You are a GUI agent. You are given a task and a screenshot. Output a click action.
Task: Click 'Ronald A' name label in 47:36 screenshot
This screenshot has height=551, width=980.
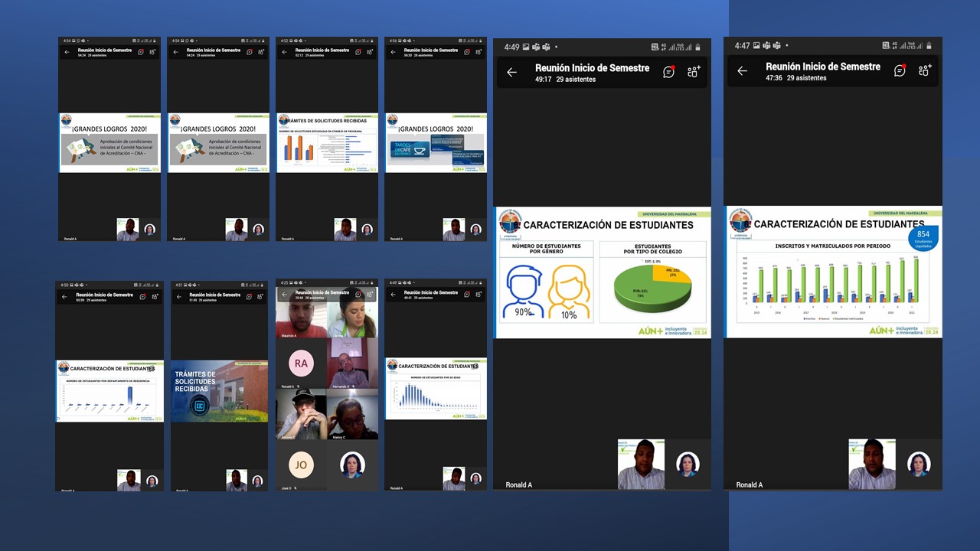click(750, 484)
